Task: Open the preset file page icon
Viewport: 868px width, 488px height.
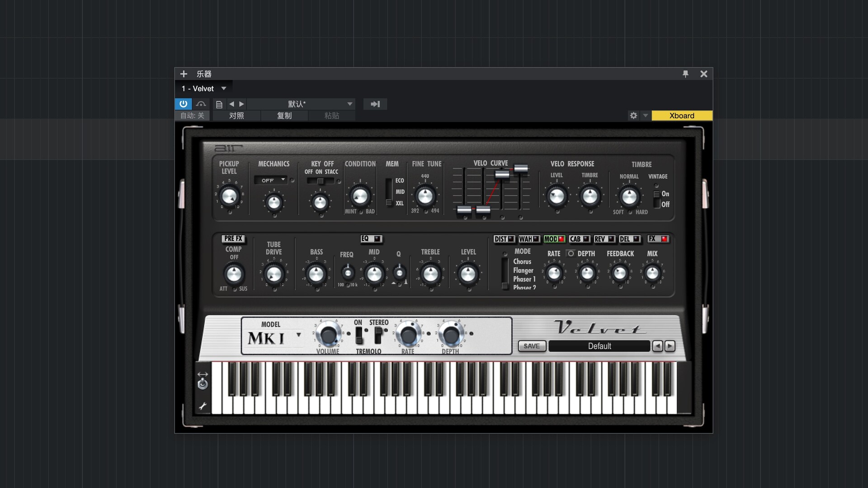Action: 219,104
